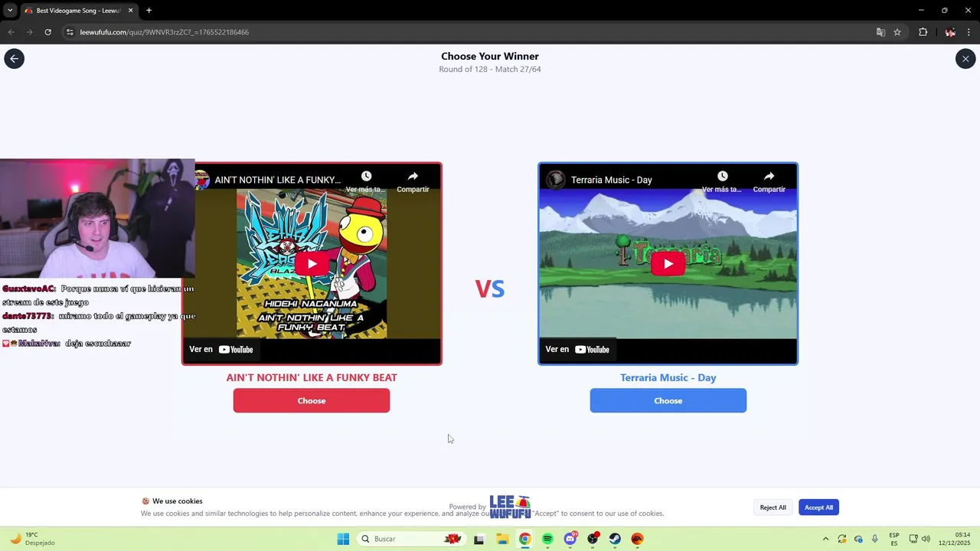The width and height of the screenshot is (980, 551).
Task: Open Spotify from the taskbar
Action: point(547,539)
